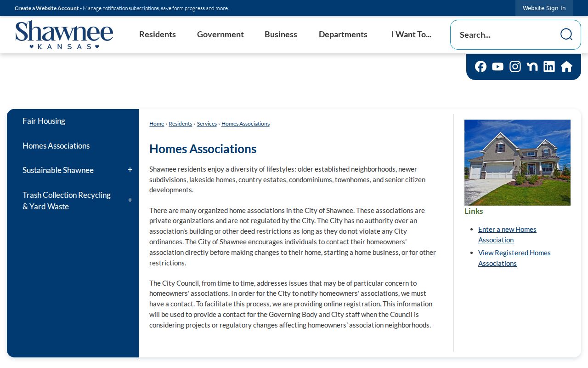Screen dimensions: 588x368
Task: Expand Trash Collection Recycling submenu
Action: 130,200
